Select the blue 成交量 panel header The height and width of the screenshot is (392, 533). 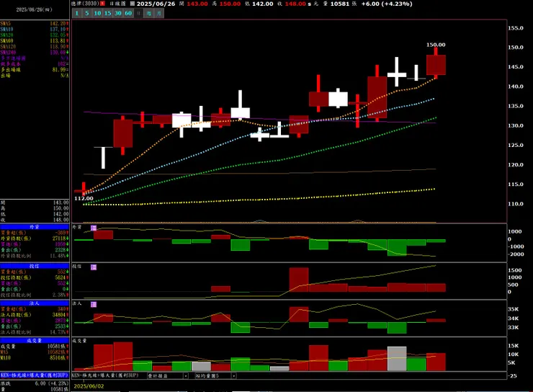[x=35, y=340]
